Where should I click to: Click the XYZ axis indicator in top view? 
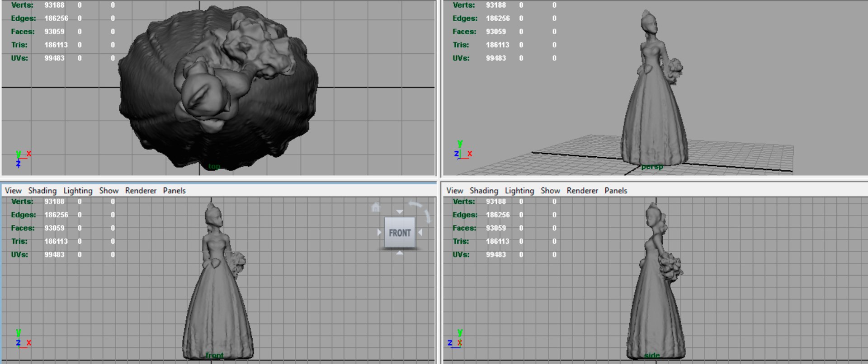(x=23, y=159)
